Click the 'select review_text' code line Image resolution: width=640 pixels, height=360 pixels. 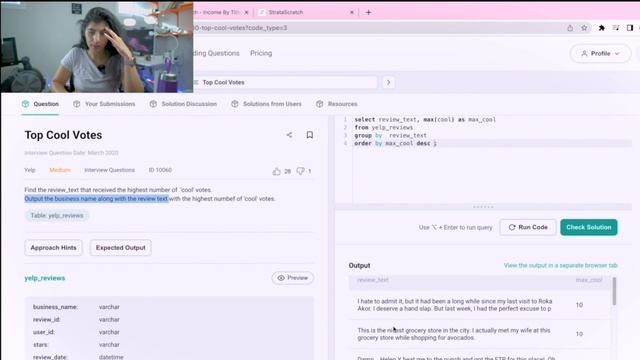click(425, 120)
